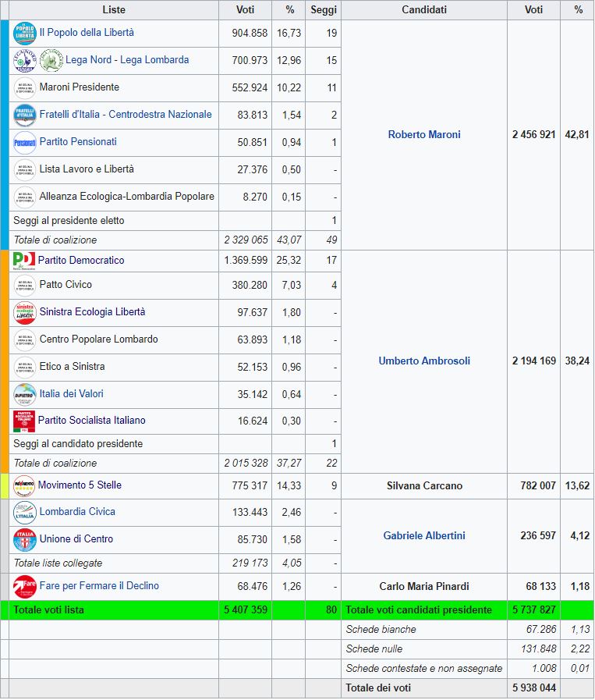Click the orange centre-left coalition color bar
Image resolution: width=595 pixels, height=700 pixels.
tap(4, 361)
